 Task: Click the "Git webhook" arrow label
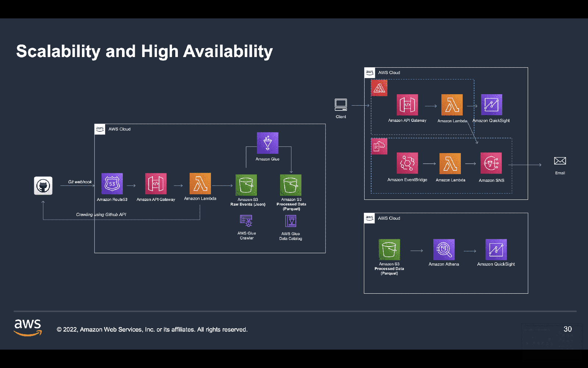80,182
